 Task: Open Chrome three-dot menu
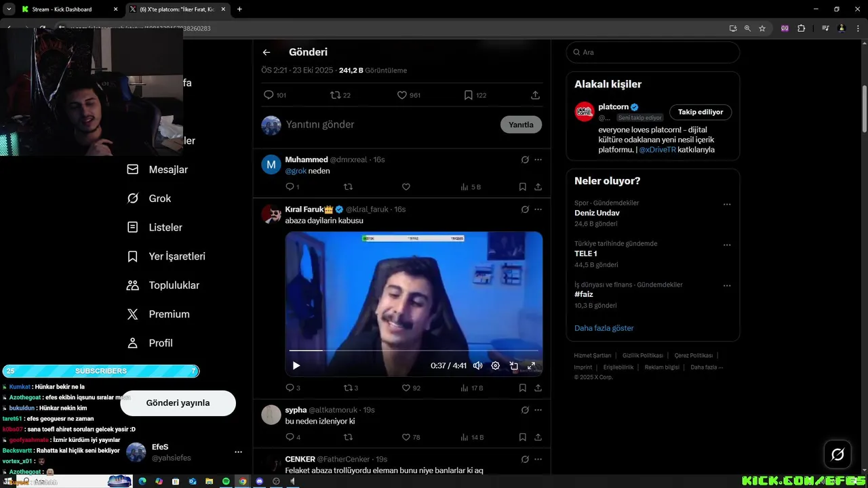[x=859, y=28]
